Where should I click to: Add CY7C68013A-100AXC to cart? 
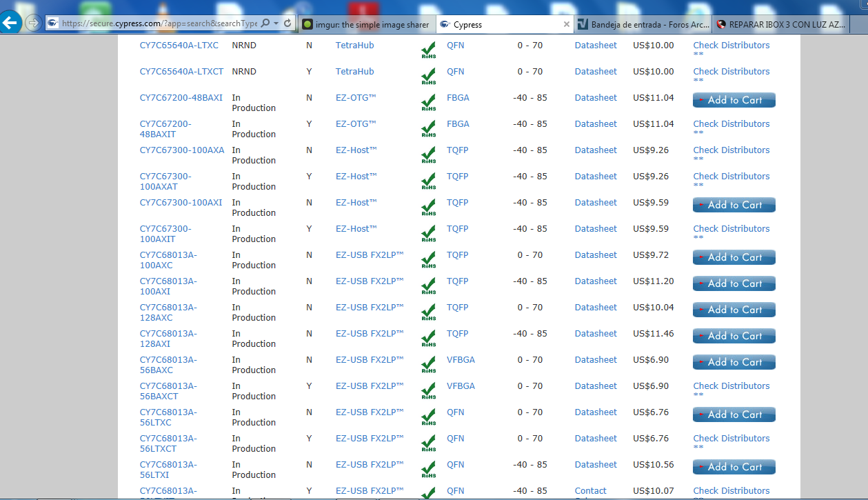point(734,257)
